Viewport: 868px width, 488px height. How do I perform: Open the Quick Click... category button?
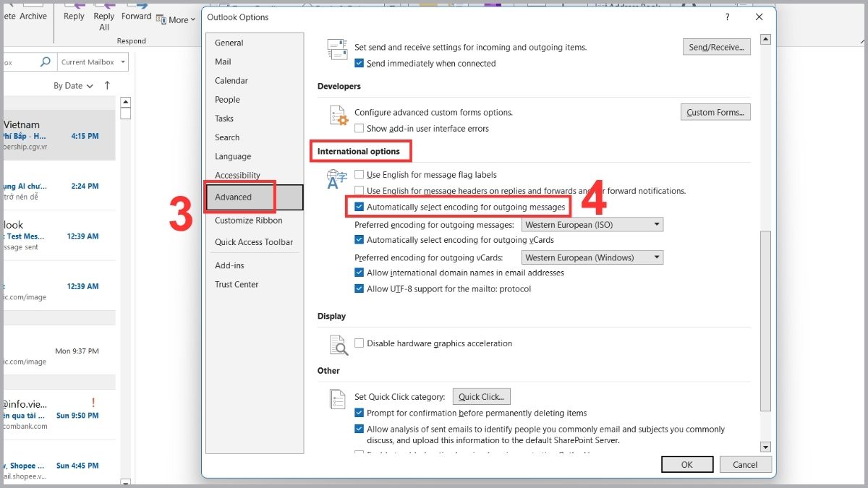pos(482,396)
